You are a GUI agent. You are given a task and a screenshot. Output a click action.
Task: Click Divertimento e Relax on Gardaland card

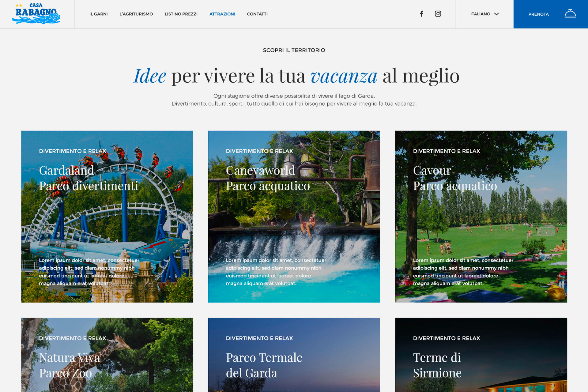click(x=73, y=151)
